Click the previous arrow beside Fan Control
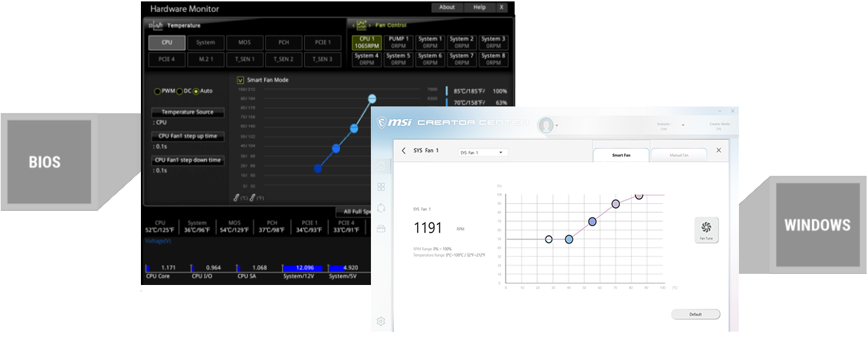868x341 pixels. coord(352,25)
